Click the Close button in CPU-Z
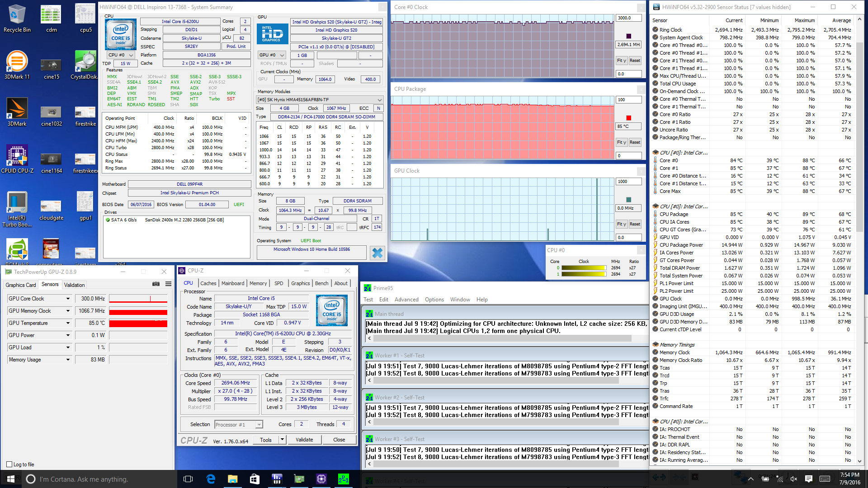Image resolution: width=868 pixels, height=488 pixels. 339,440
